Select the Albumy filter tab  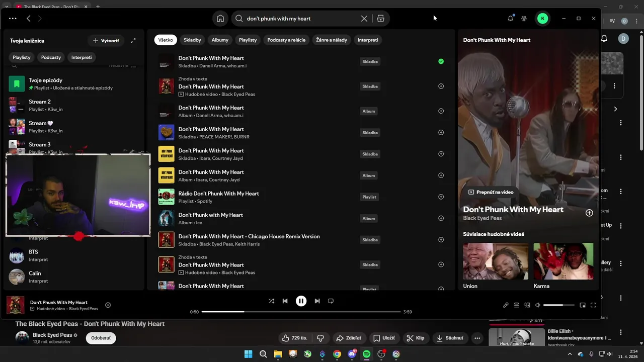pyautogui.click(x=220, y=40)
